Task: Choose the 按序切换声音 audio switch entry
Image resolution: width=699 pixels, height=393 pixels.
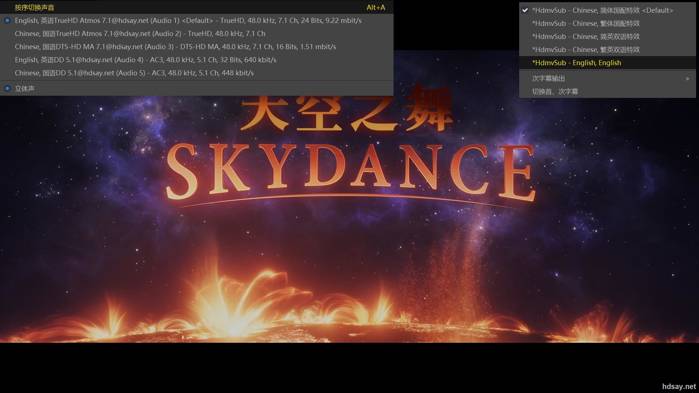Action: click(196, 7)
